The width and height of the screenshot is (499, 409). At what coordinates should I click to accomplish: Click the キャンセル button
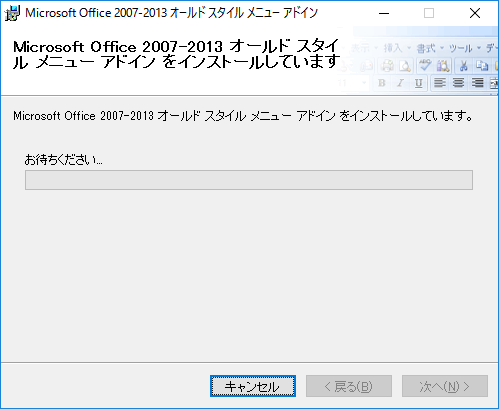point(253,386)
